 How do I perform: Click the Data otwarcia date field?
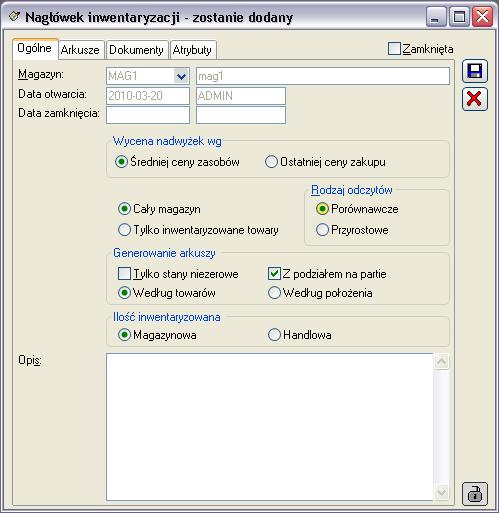click(148, 96)
